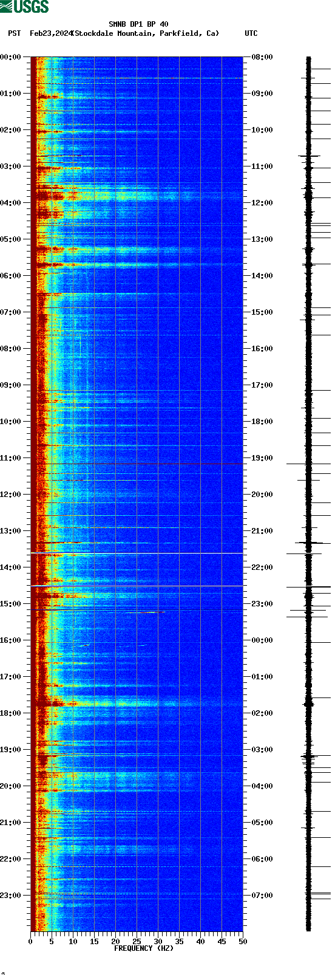Click the 25 Hz frequency tick label
Screen dimensions: 335x980
tap(137, 942)
